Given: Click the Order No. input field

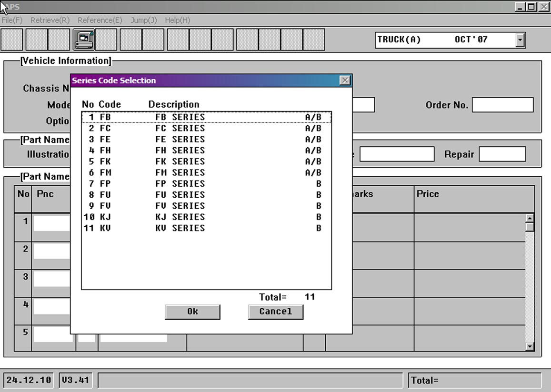Looking at the screenshot, I should [502, 105].
